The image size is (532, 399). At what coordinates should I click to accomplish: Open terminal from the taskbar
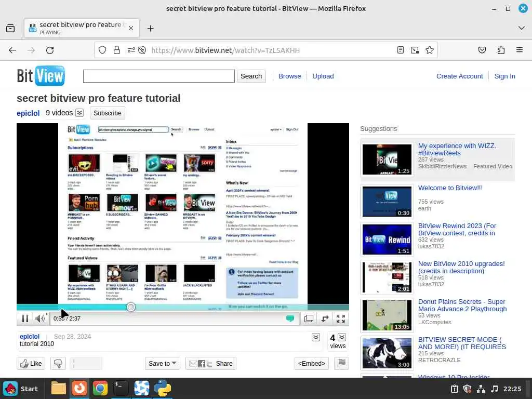coord(121,389)
